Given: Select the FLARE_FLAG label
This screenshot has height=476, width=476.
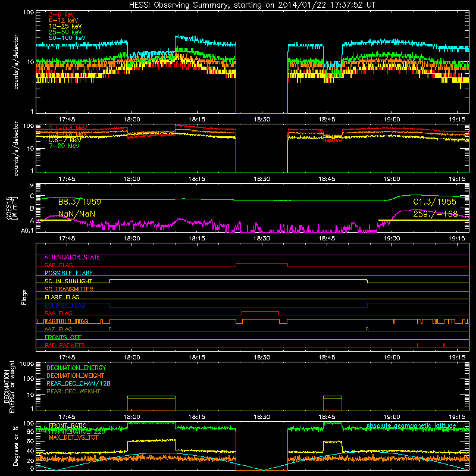Looking at the screenshot, I should [x=62, y=297].
